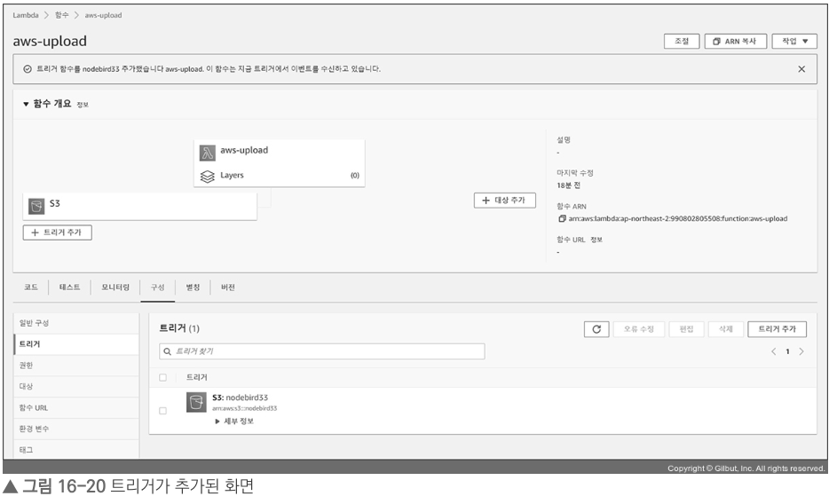The width and height of the screenshot is (829, 504).
Task: Click the S3 bucket icon in the nodebird33 trigger row
Action: tap(196, 403)
